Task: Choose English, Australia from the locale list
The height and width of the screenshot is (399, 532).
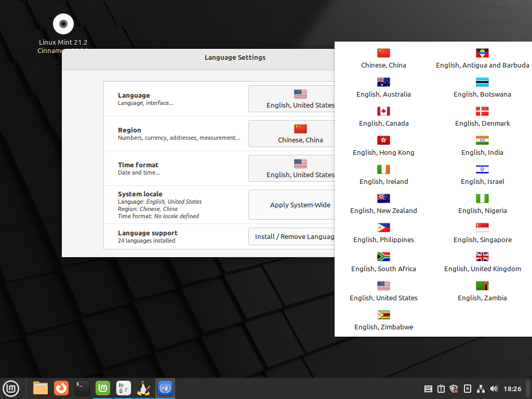Action: (383, 87)
